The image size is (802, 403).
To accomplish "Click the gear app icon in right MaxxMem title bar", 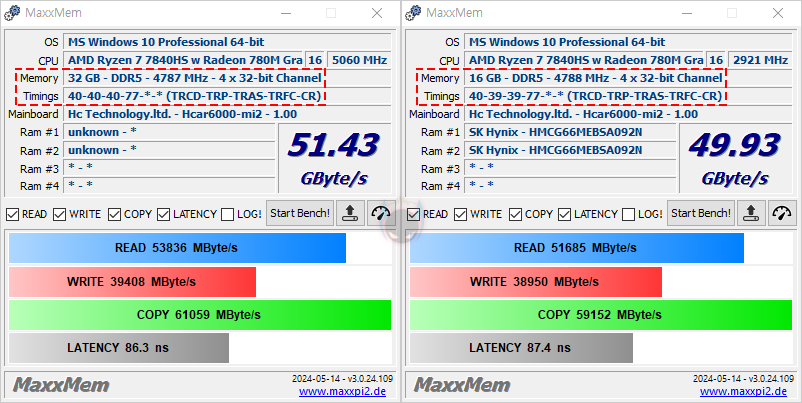I will 413,13.
